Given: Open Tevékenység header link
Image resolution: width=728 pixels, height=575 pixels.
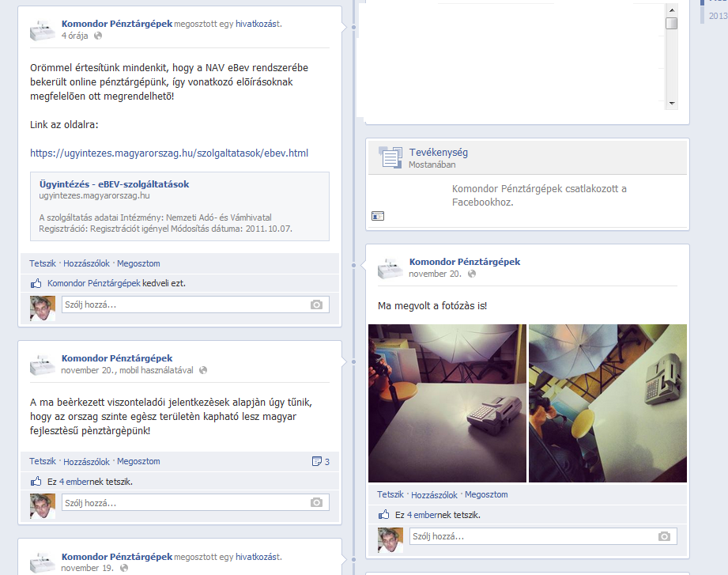Looking at the screenshot, I should click(x=438, y=153).
